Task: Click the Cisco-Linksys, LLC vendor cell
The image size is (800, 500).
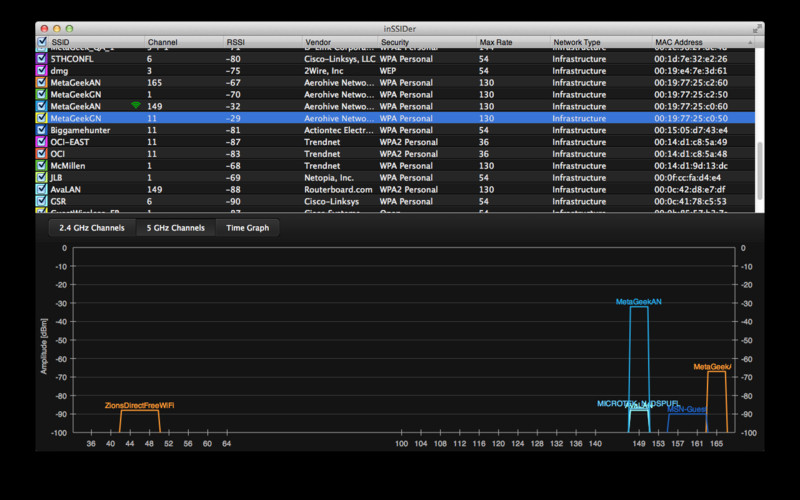Action: (x=340, y=59)
